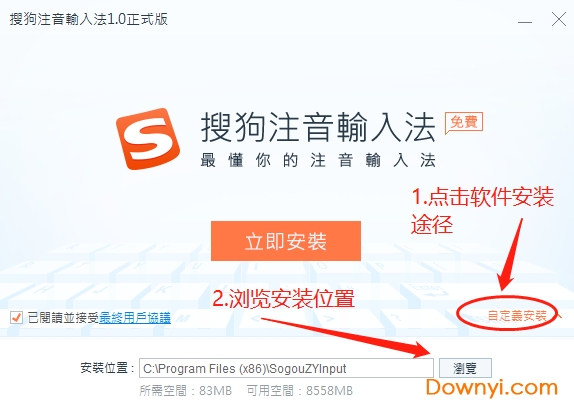The image size is (574, 411).
Task: Click the window title 搜狗注音輸入法1.0正式版
Action: pyautogui.click(x=89, y=19)
